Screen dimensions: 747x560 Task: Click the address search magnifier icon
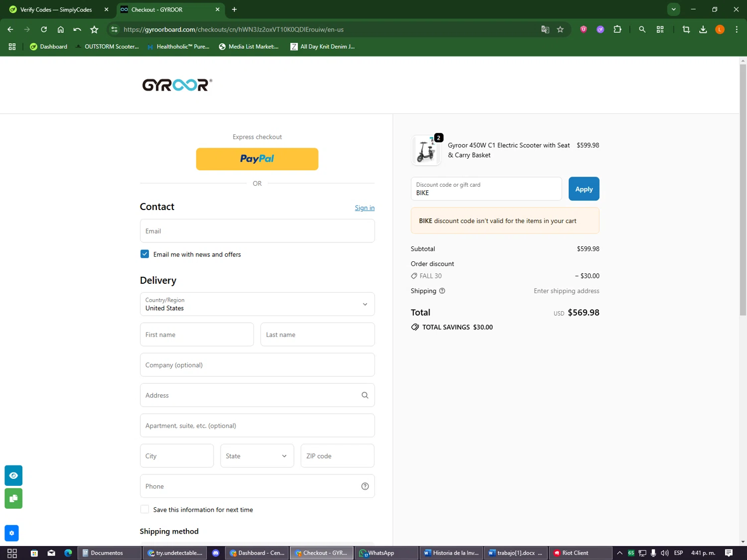tap(365, 395)
